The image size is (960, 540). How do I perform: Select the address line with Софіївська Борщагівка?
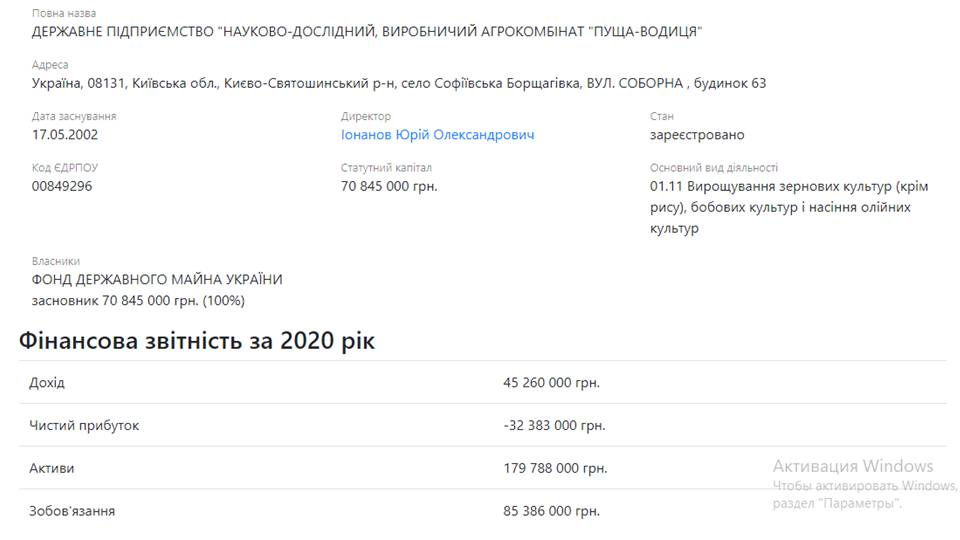coord(399,83)
